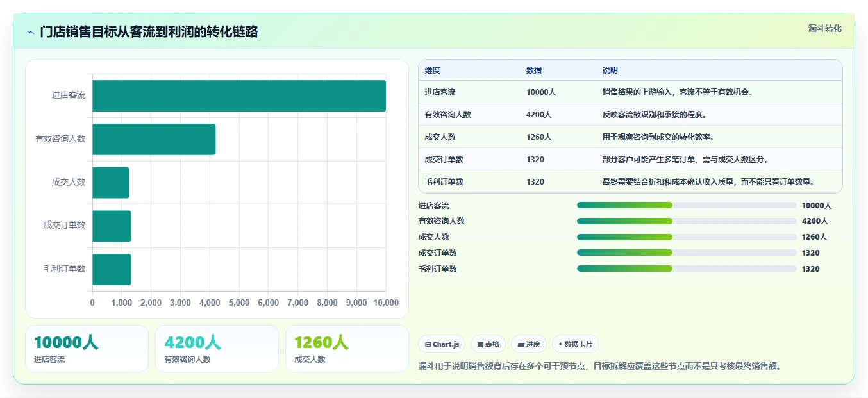Click the 5,000 tick on the chart x-axis

[x=239, y=303]
